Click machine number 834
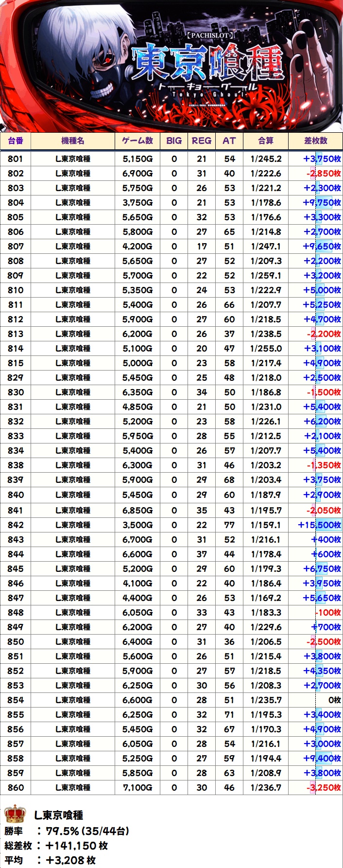This screenshot has width=343, height=868. coord(16,450)
